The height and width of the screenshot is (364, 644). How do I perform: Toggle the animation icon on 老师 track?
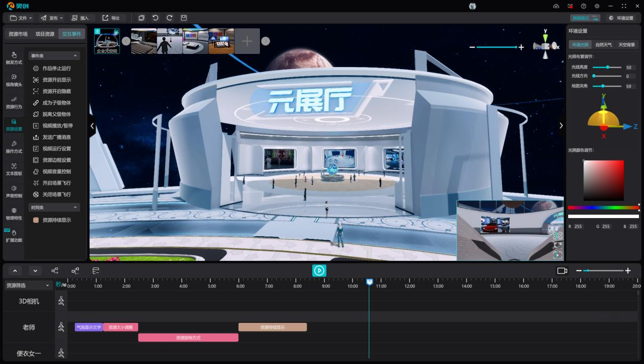coord(61,327)
